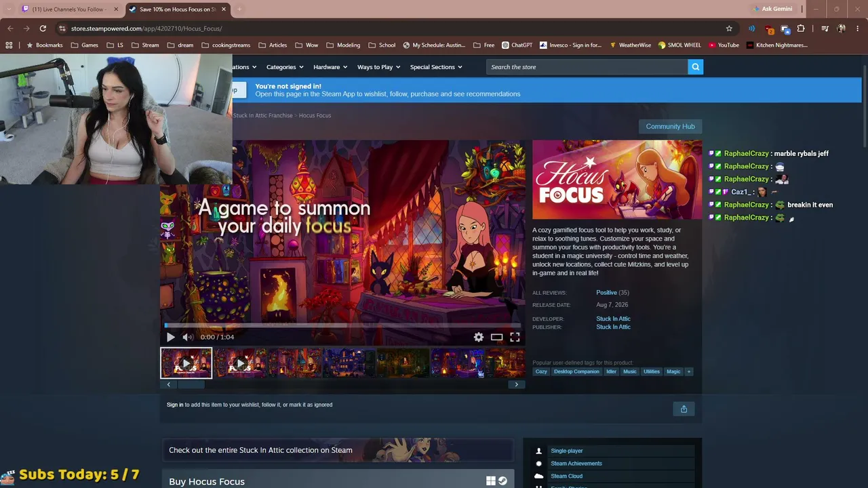Enter fullscreen on the trailer video

click(x=515, y=337)
